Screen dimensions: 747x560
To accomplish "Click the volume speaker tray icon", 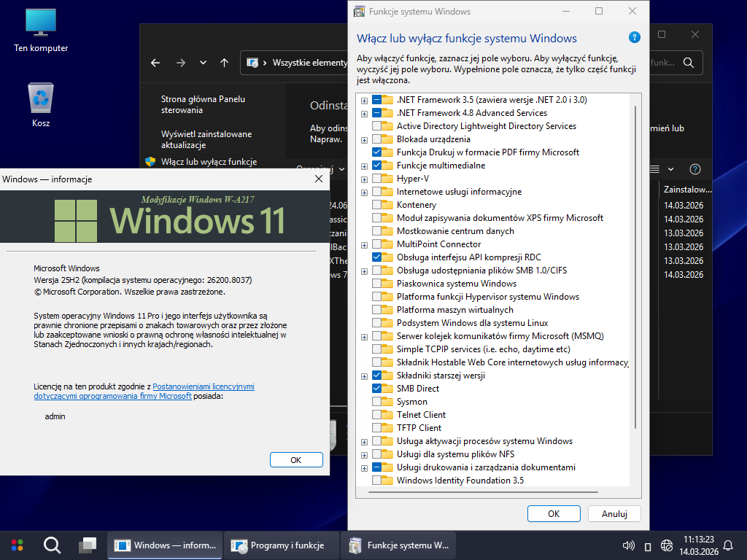I will (x=628, y=545).
